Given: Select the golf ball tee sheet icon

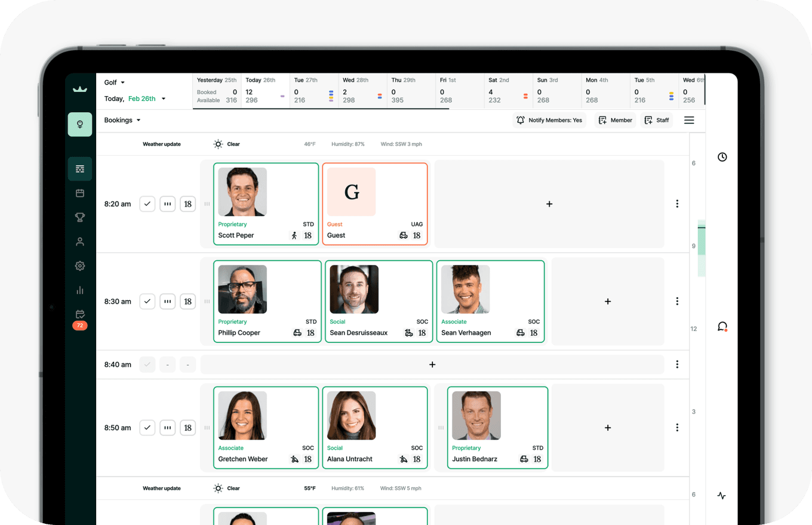Looking at the screenshot, I should click(80, 124).
